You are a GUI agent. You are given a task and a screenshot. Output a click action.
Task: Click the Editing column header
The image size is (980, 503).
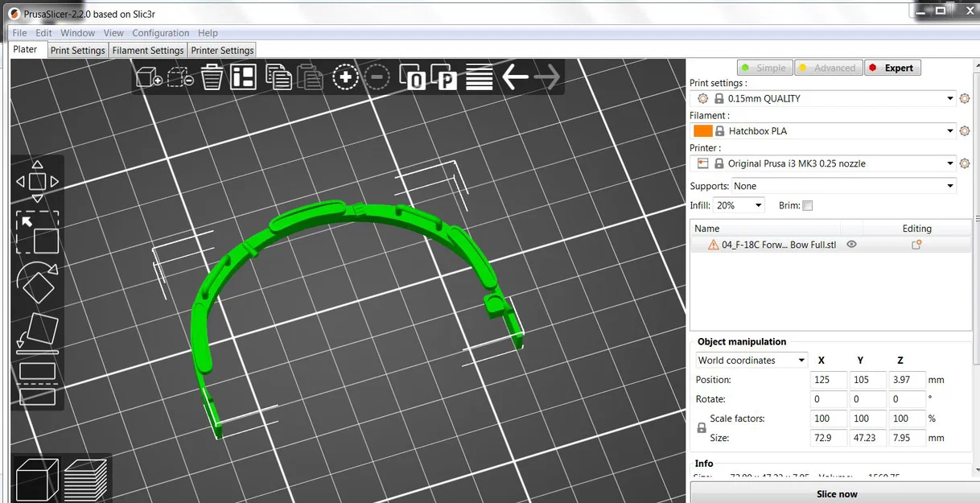pos(916,229)
